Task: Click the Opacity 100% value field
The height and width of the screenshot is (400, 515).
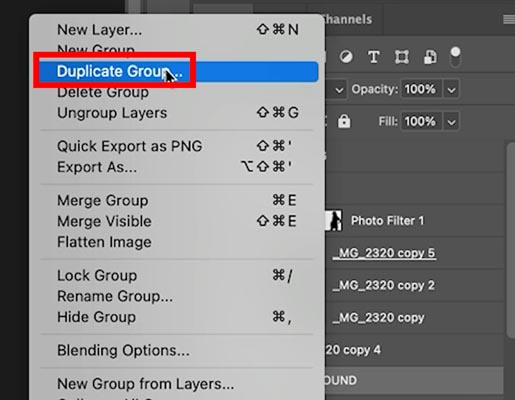Action: pyautogui.click(x=421, y=89)
